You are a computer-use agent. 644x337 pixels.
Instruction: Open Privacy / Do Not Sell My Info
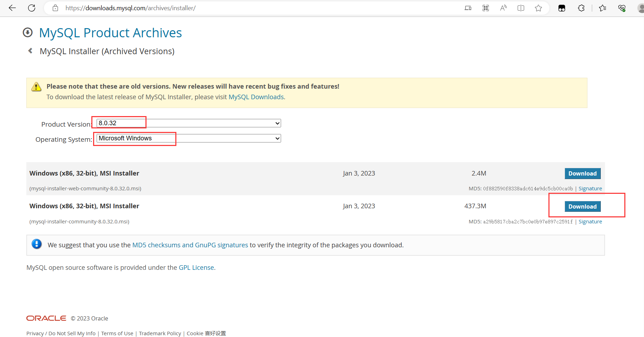click(x=61, y=333)
